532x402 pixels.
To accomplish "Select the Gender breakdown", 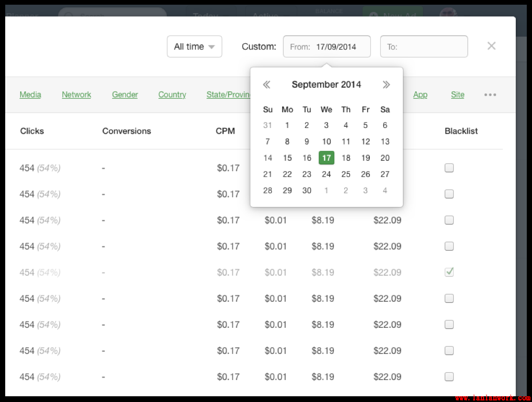I will tap(125, 94).
